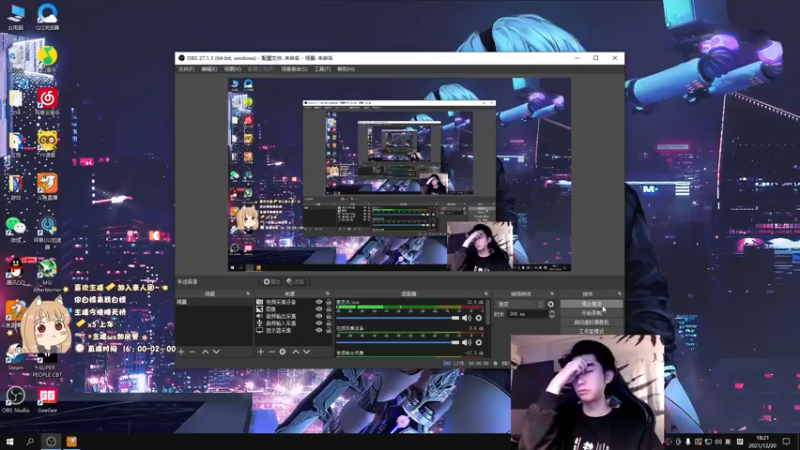Add a new scene with the Scenes plus icon
800x450 pixels.
pos(181,352)
